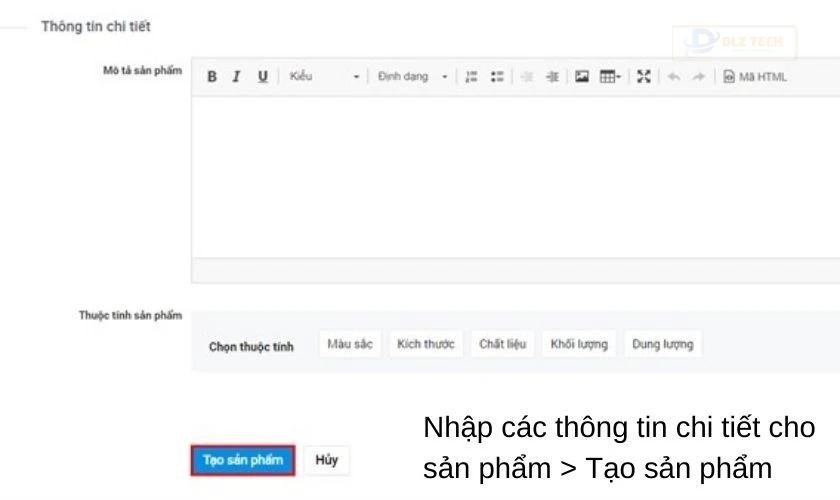The width and height of the screenshot is (840, 500).
Task: Toggle bold formatting in the editor
Action: [x=212, y=77]
